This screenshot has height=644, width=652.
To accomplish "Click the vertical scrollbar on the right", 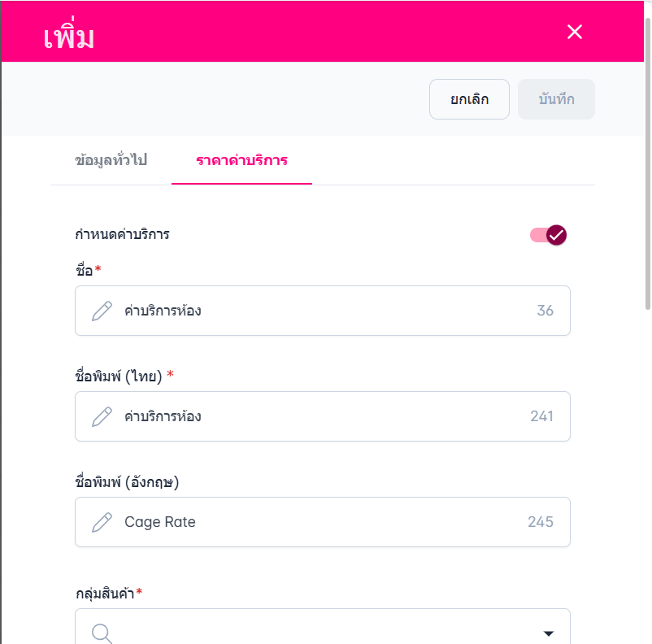I will pos(647,163).
